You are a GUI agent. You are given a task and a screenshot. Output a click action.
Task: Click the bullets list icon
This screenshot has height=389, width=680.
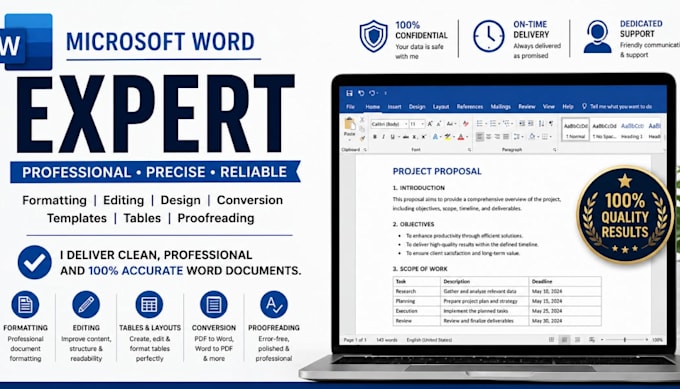(x=480, y=124)
